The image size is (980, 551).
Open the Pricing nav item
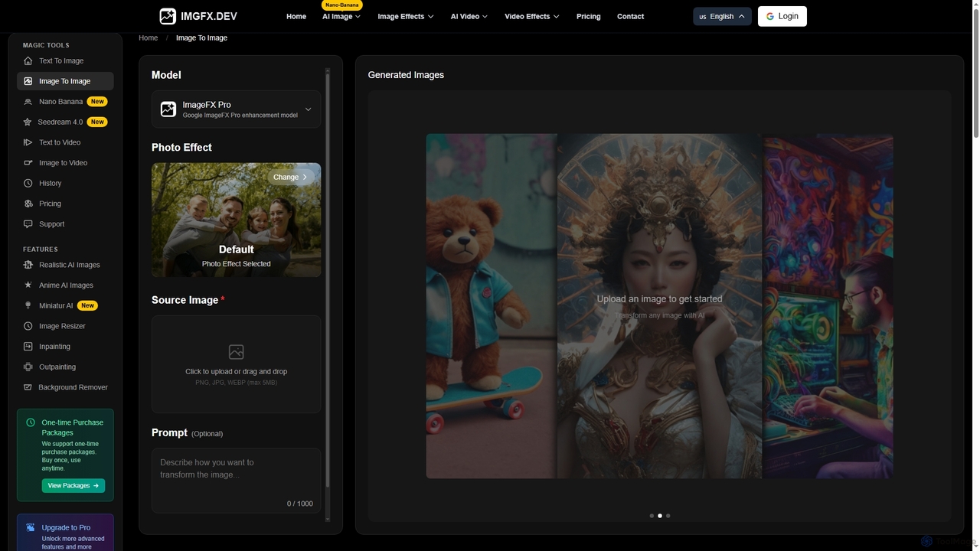click(588, 16)
